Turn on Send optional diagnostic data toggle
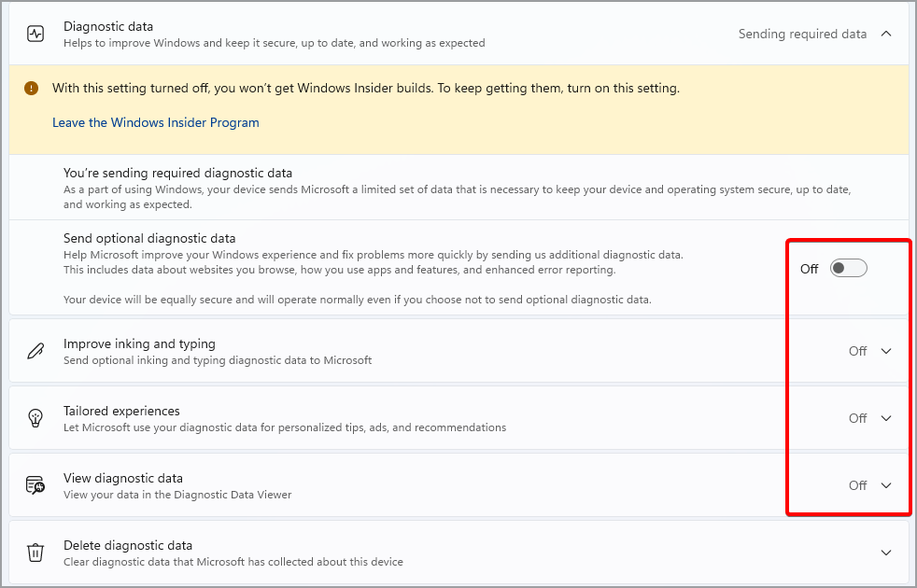This screenshot has height=588, width=917. [849, 269]
